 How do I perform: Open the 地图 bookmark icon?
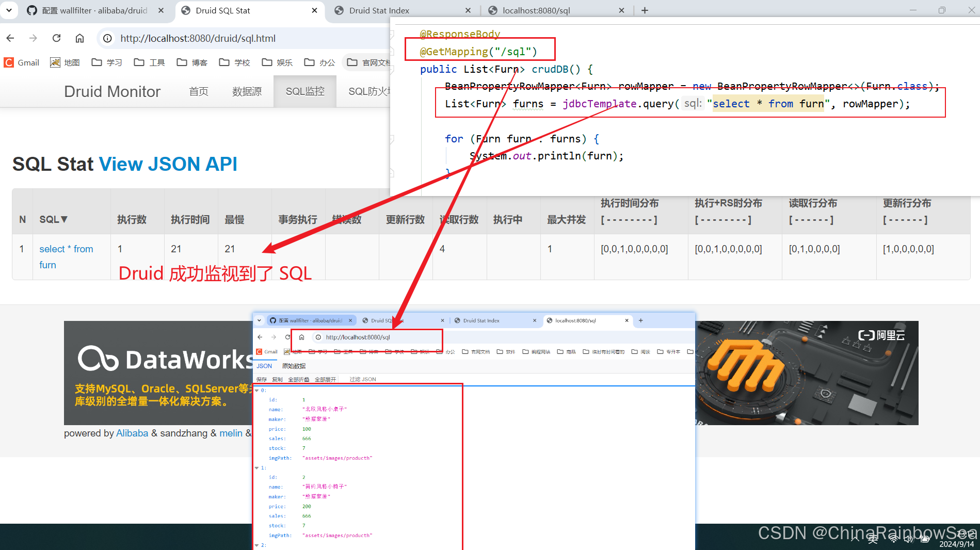[x=55, y=62]
